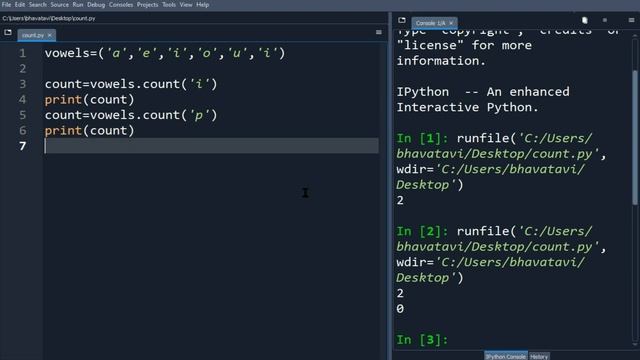Click the interrupt kernel stop icon
Image resolution: width=640 pixels, height=360 pixels.
[x=605, y=20]
